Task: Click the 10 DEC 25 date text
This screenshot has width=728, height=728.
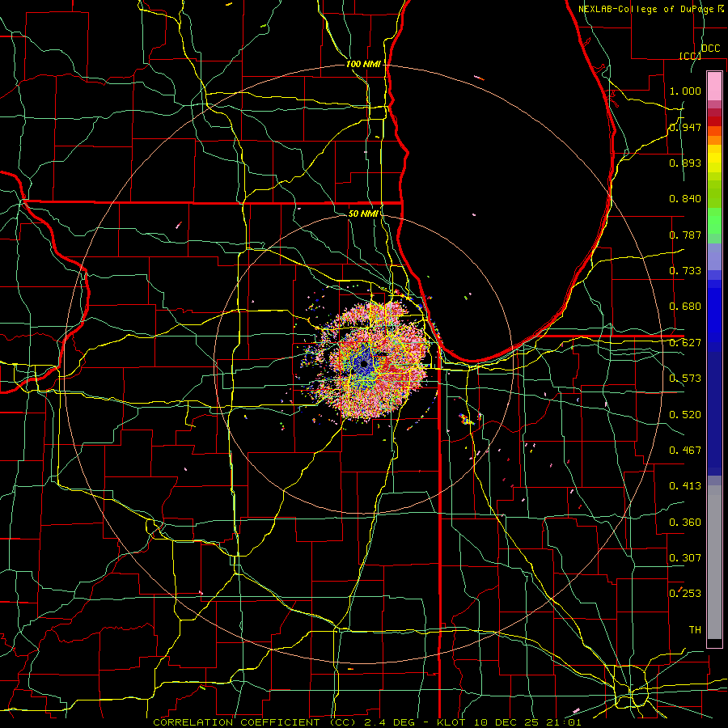Action: [x=505, y=722]
